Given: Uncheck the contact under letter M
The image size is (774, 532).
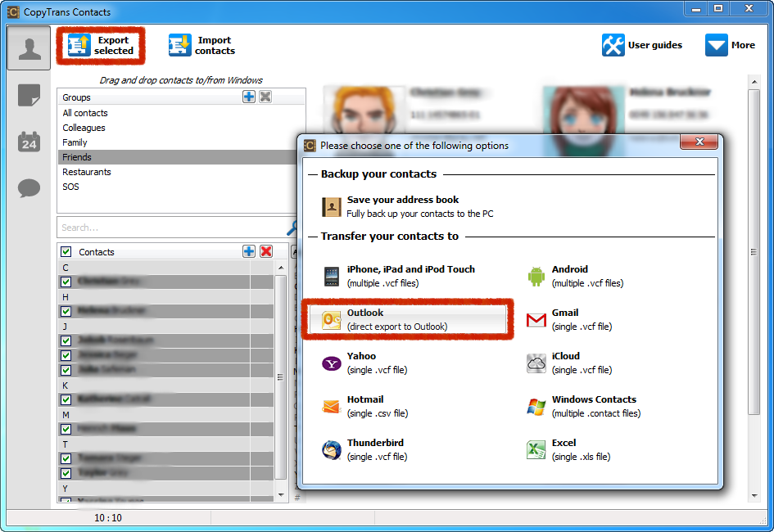Looking at the screenshot, I should tap(66, 429).
